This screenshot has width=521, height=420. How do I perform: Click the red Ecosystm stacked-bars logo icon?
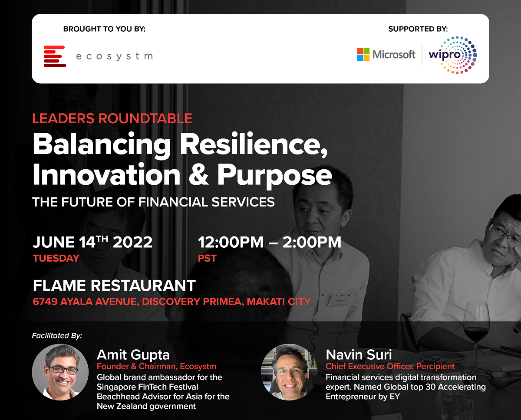coord(55,56)
